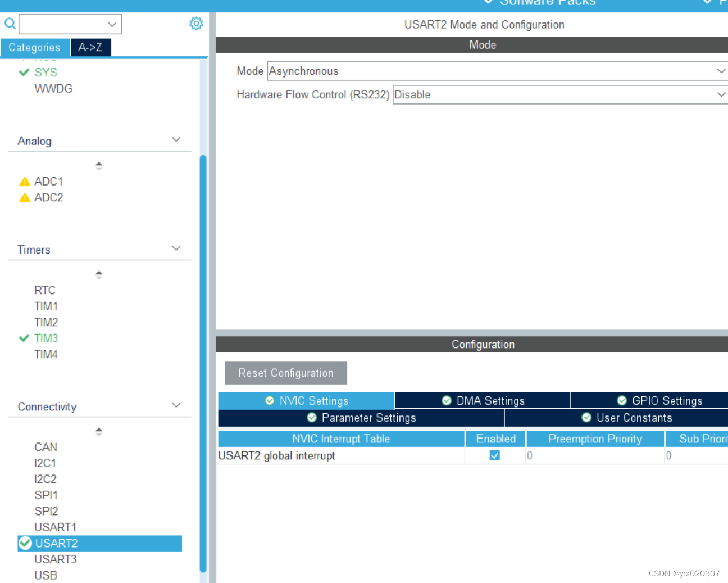Collapse the Analog category
The width and height of the screenshot is (728, 583).
tap(176, 139)
